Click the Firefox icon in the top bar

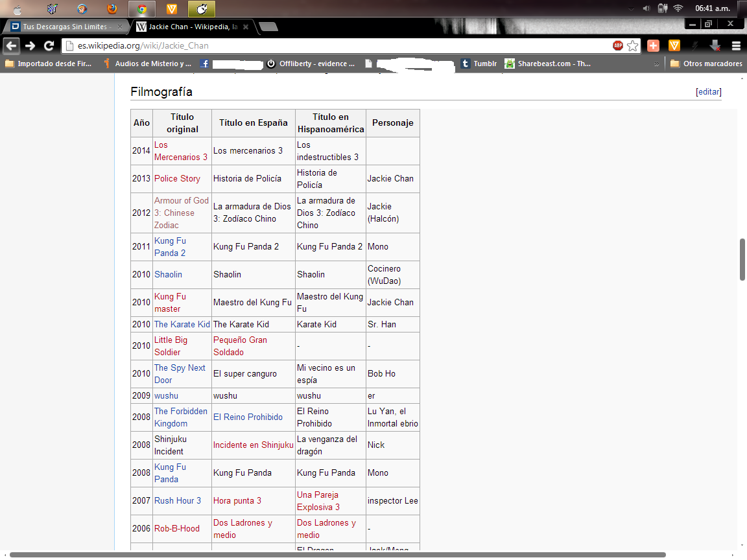click(112, 9)
